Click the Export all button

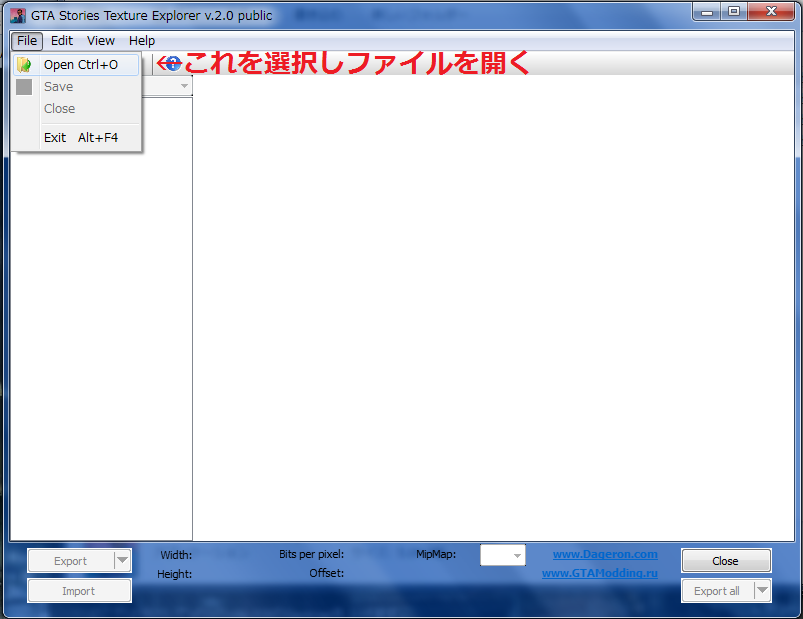pyautogui.click(x=717, y=590)
